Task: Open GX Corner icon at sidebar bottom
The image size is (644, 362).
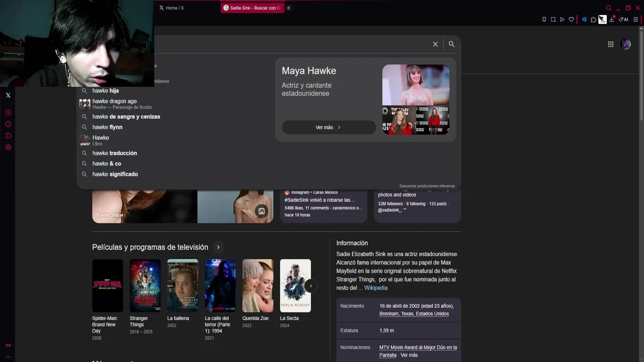Action: pos(8,345)
